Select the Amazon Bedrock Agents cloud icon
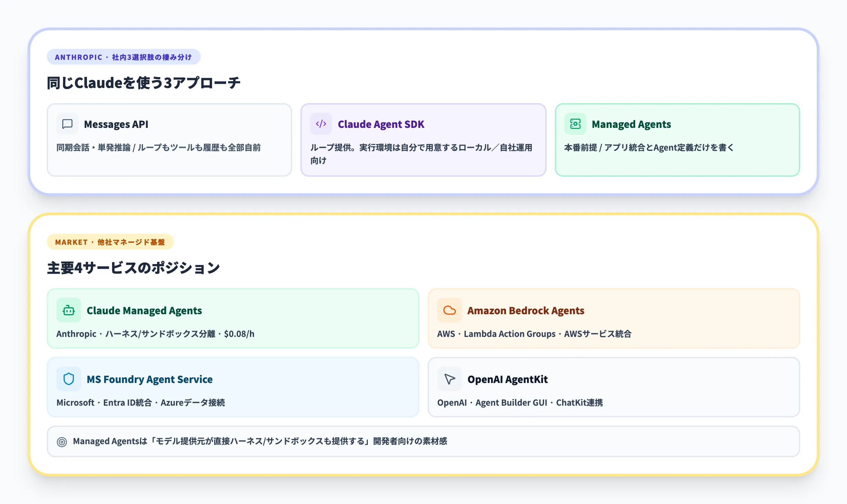847x504 pixels. point(449,310)
